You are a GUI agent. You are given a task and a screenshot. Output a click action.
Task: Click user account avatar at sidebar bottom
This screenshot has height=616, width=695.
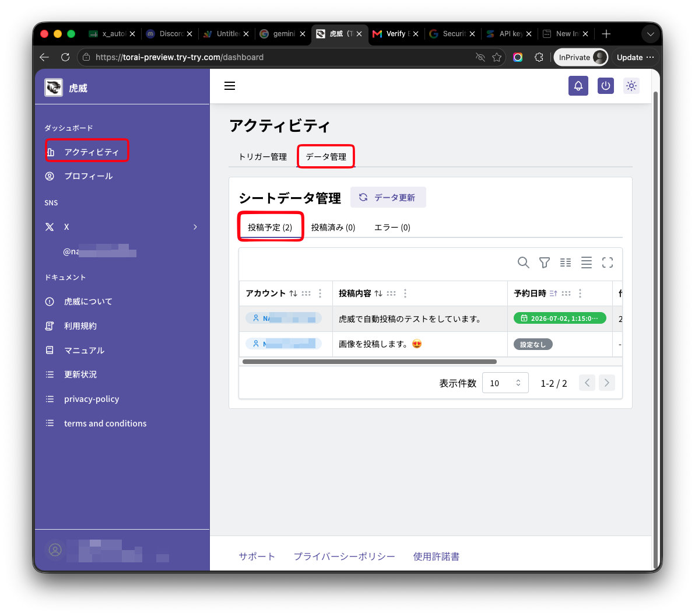[x=55, y=550]
